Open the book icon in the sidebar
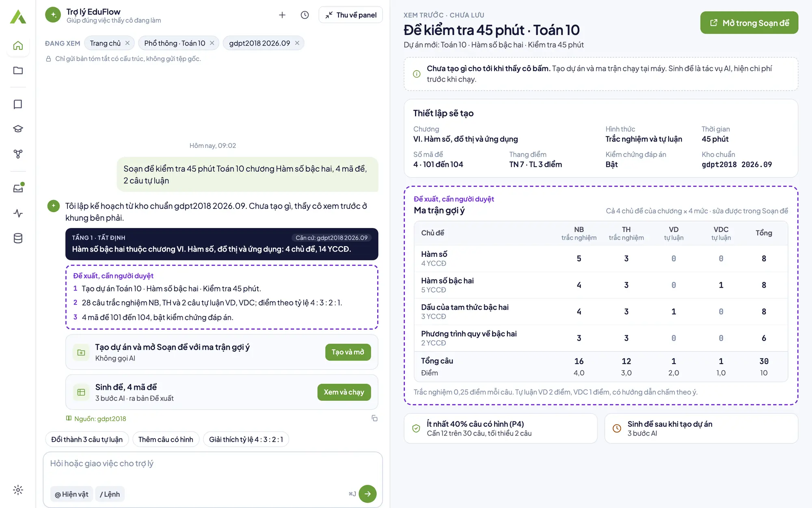The image size is (812, 508). tap(18, 104)
